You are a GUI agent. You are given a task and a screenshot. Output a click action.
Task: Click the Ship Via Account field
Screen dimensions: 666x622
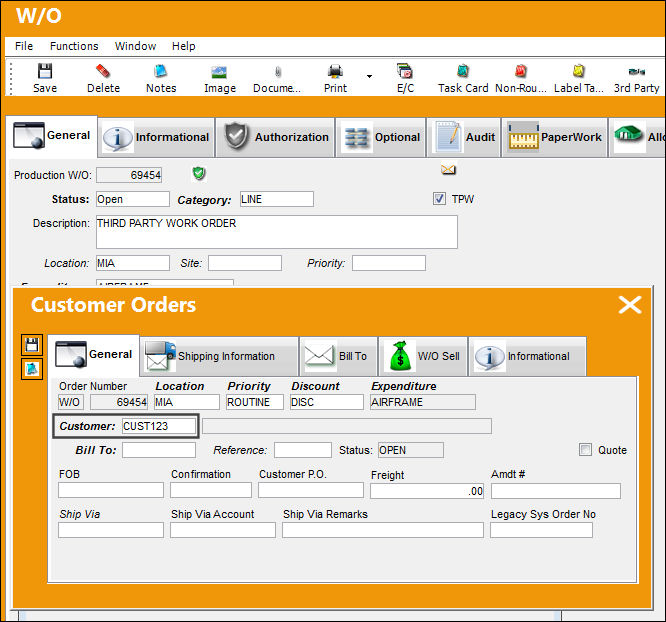[223, 530]
